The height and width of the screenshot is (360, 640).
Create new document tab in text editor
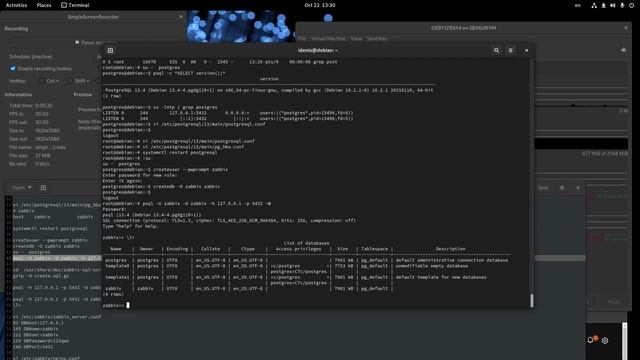[43, 188]
